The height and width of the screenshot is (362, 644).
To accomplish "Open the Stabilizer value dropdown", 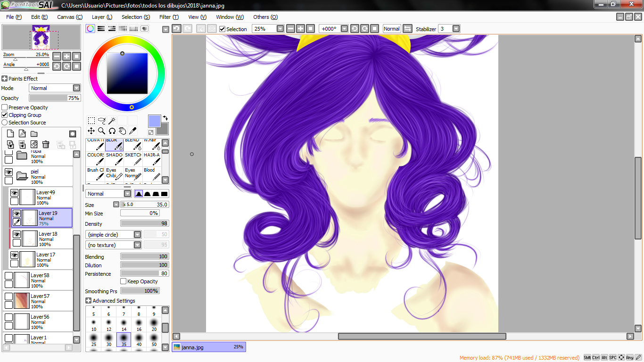I will (456, 29).
